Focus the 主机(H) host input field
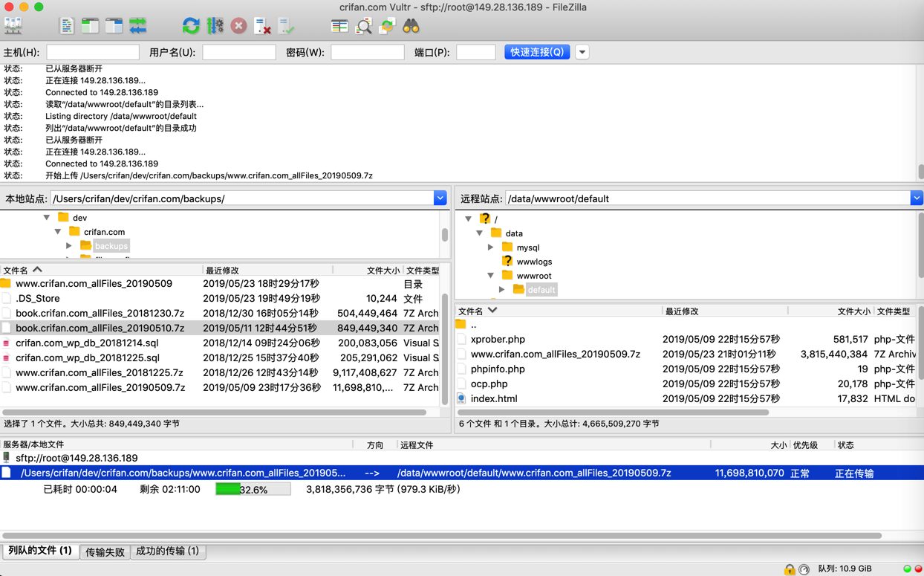The height and width of the screenshot is (576, 924). point(93,52)
